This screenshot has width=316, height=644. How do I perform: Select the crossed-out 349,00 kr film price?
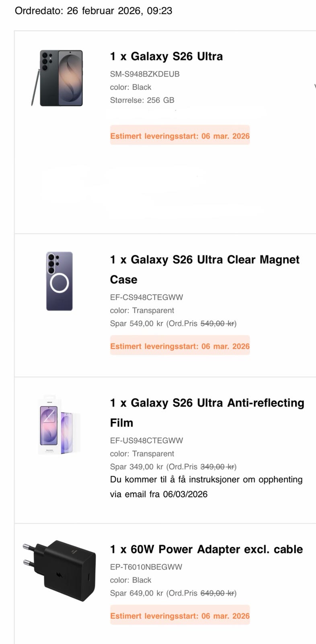click(218, 467)
